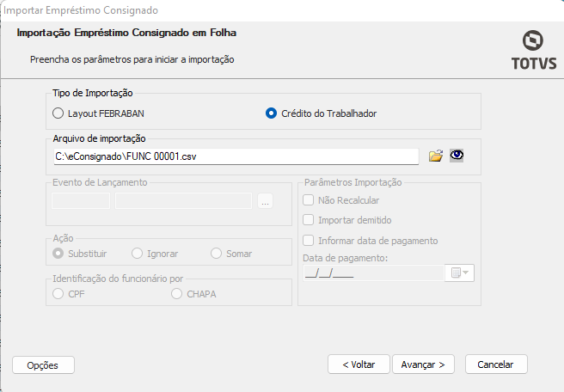Select the Somar action option
This screenshot has height=392, width=564.
[x=215, y=253]
